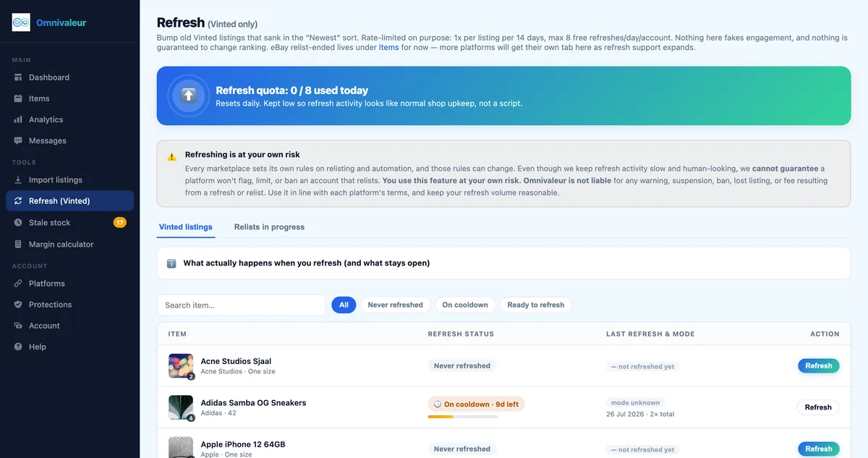The height and width of the screenshot is (458, 868).
Task: Click the Account user icon
Action: point(18,326)
